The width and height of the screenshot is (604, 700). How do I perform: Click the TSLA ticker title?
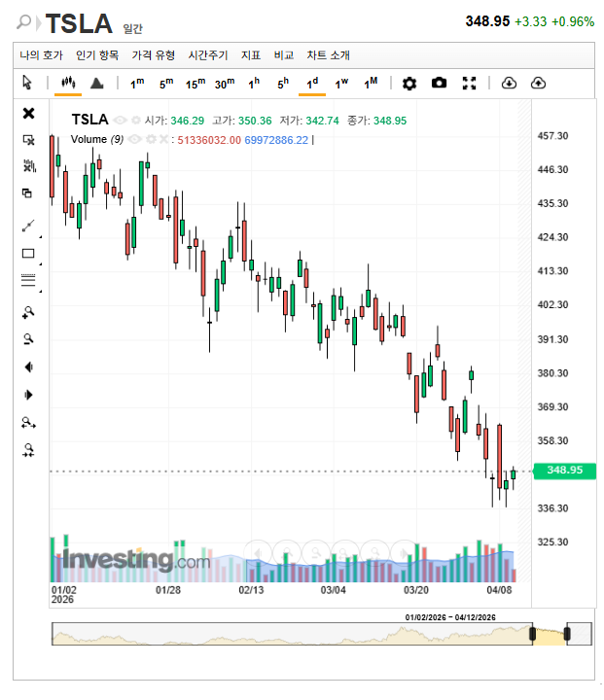coord(79,23)
